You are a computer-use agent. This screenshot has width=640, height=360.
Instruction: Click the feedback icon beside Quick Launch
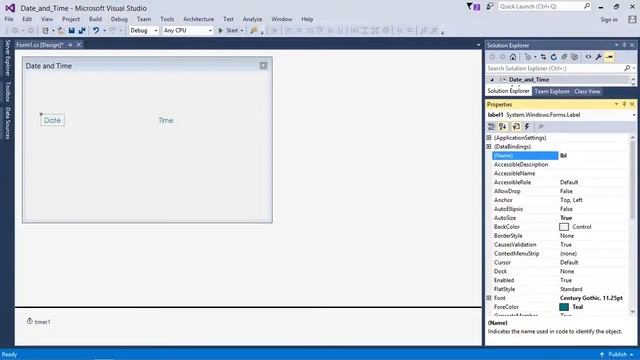pyautogui.click(x=490, y=7)
